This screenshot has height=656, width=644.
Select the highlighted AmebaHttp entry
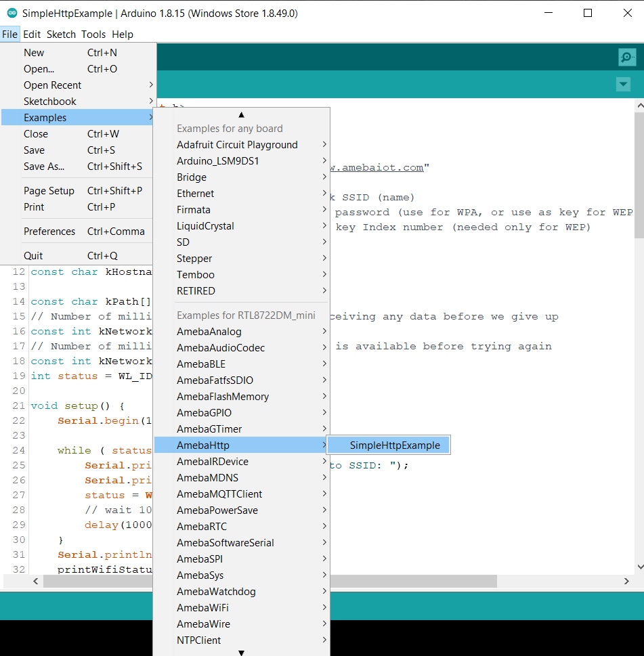242,445
